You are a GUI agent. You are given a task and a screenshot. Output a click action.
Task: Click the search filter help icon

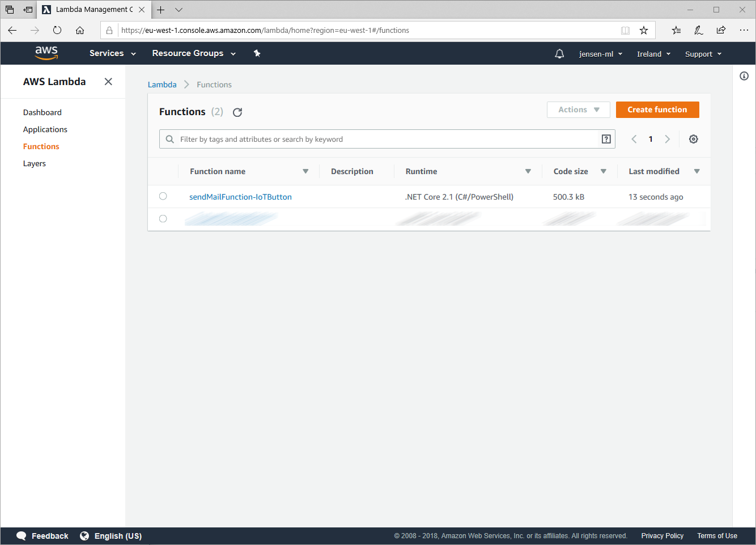[606, 139]
